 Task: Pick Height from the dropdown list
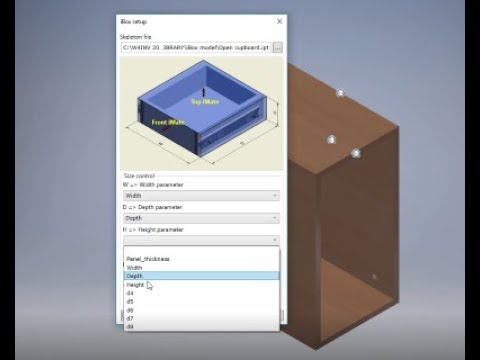point(201,285)
